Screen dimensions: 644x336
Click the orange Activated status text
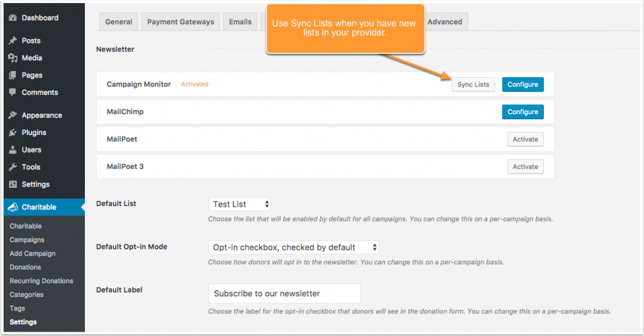195,84
